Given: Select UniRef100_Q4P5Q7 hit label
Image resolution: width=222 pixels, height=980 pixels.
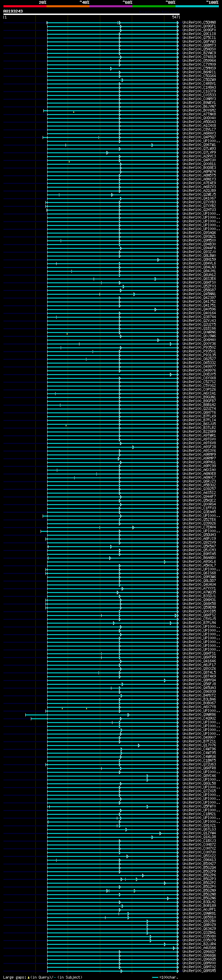Looking at the screenshot, I should tap(199, 137).
